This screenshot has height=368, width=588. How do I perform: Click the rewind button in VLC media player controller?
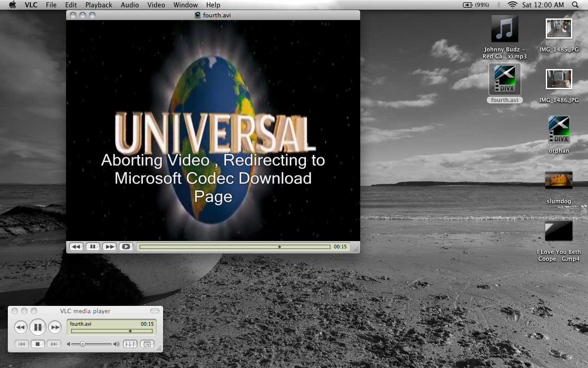21,328
